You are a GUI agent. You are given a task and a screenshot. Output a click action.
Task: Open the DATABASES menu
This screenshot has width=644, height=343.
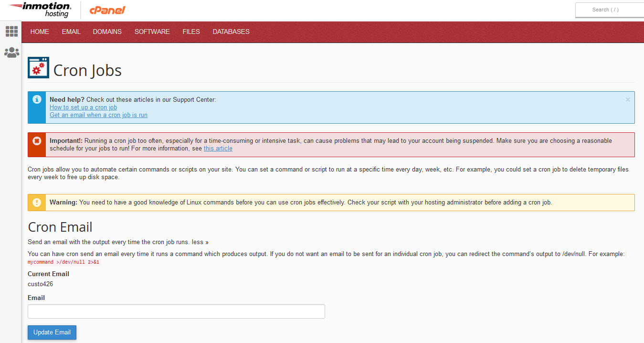(x=231, y=32)
